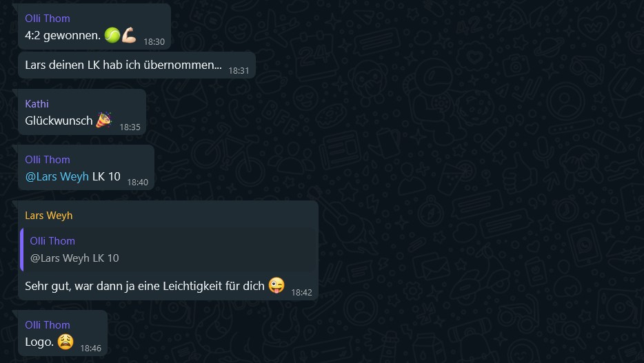Click the weary face emoji after Logo

click(x=66, y=341)
